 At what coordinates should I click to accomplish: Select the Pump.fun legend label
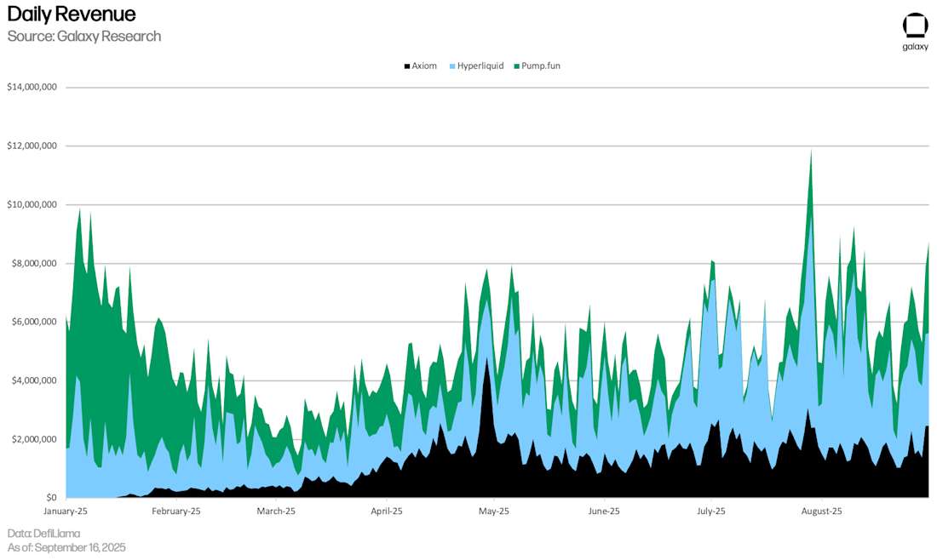[x=541, y=66]
